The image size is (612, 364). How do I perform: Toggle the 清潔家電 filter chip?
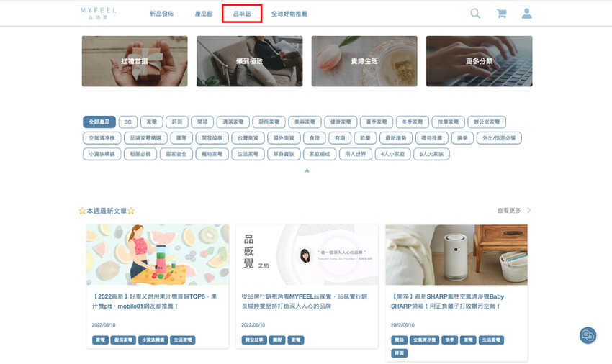click(233, 122)
